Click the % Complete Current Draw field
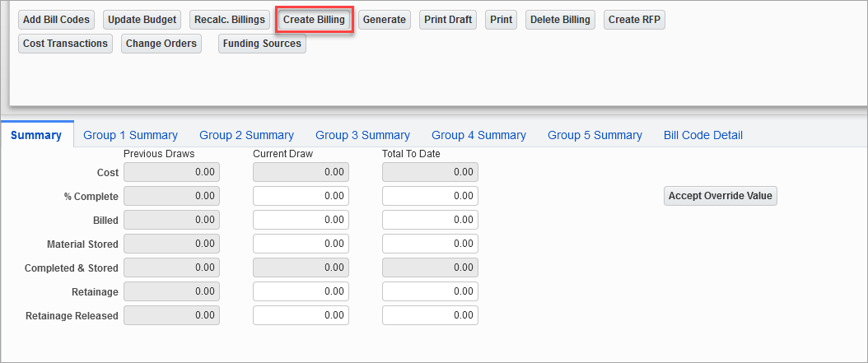The height and width of the screenshot is (363, 868). [x=301, y=196]
